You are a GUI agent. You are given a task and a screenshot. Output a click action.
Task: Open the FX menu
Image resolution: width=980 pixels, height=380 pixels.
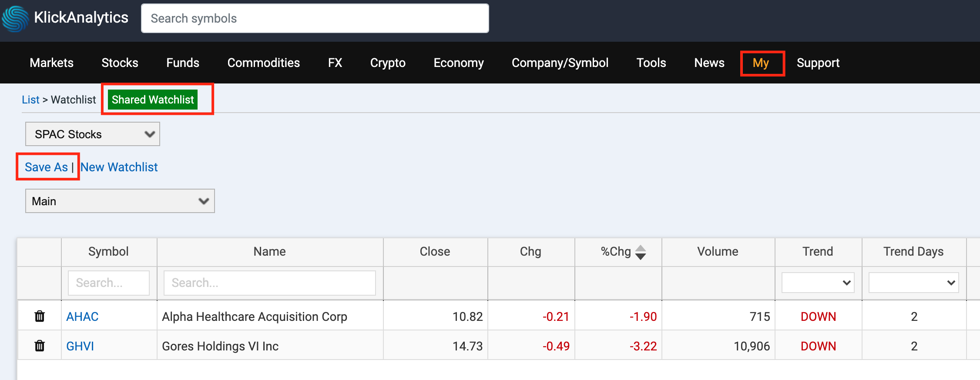335,63
